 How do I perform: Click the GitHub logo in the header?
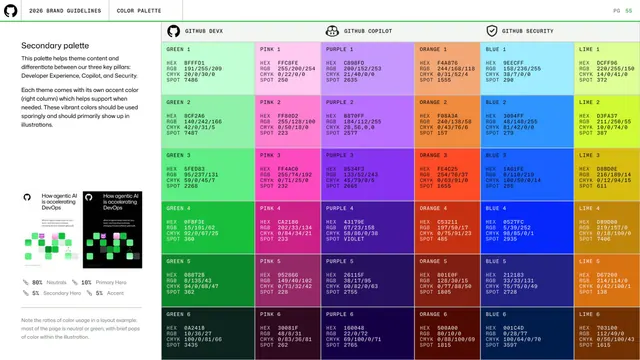(11, 11)
